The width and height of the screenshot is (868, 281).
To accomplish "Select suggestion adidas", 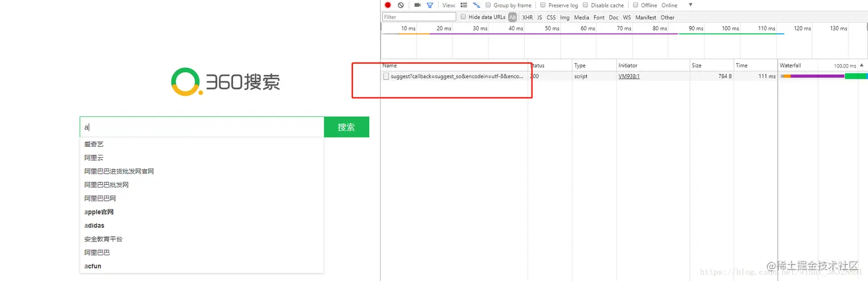I will 201,225.
